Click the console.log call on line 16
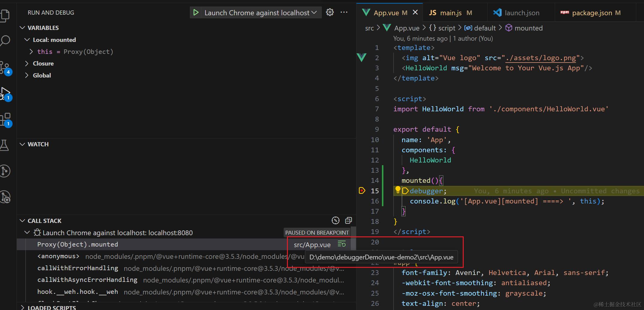Image resolution: width=644 pixels, height=310 pixels. 507,201
